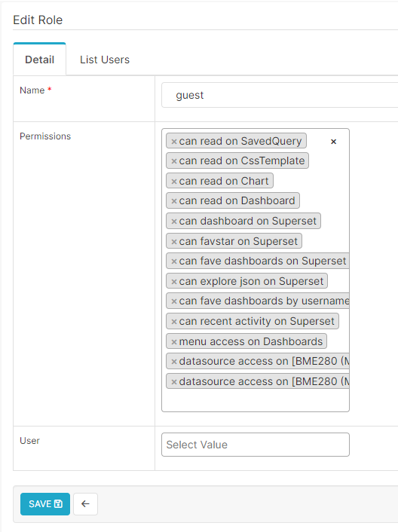This screenshot has width=398, height=532.
Task: Remove the 'can read on SavedQuery' permission tag
Action: coord(174,142)
